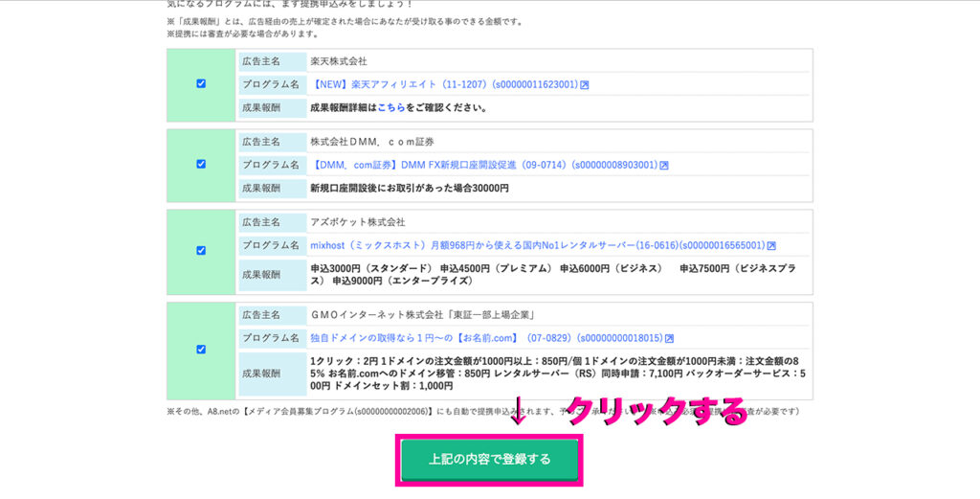Uncheck the 株式会社DMM.com証券 program checkbox
Screen dimensions: 980x499
click(x=201, y=164)
